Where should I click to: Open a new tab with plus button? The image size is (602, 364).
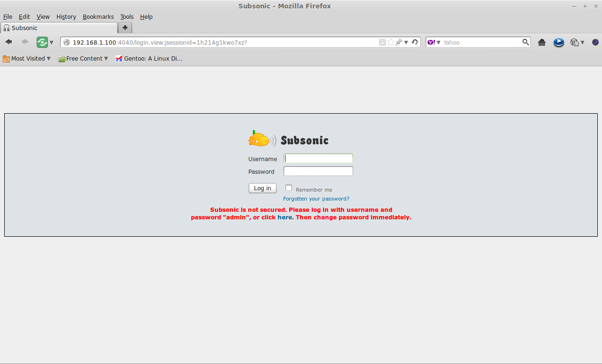(x=125, y=28)
